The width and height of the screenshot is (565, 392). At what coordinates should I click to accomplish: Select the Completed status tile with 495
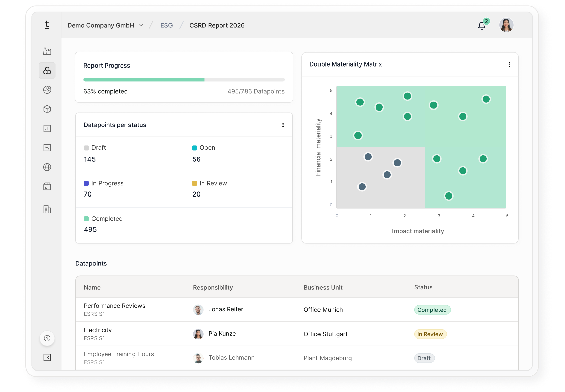point(184,225)
